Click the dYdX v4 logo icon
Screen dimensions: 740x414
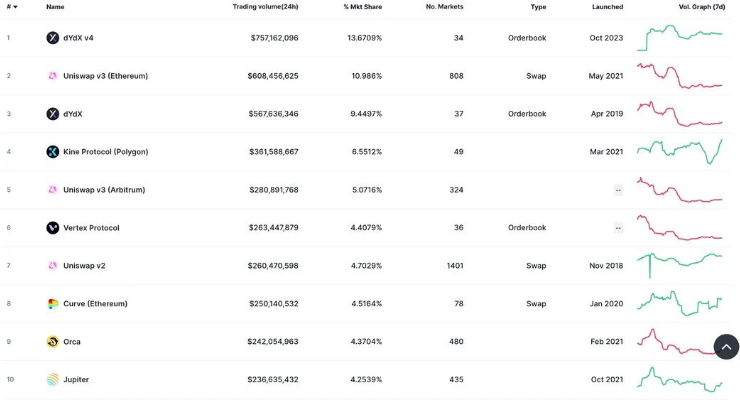pos(53,38)
